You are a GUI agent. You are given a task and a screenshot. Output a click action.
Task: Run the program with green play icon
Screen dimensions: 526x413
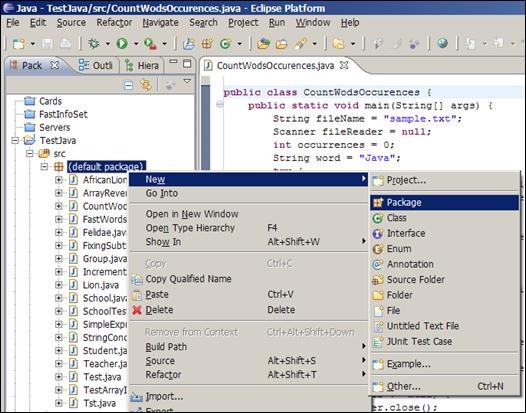coord(122,44)
